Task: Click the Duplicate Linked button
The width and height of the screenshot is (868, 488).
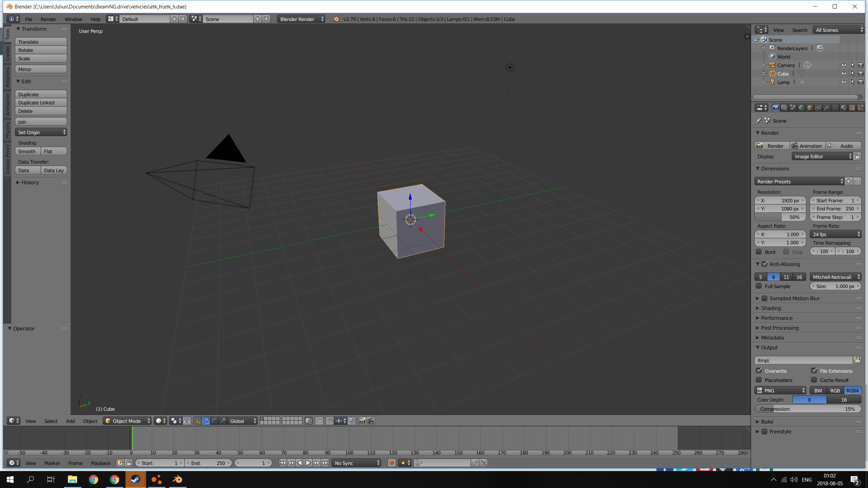Action: [x=41, y=103]
